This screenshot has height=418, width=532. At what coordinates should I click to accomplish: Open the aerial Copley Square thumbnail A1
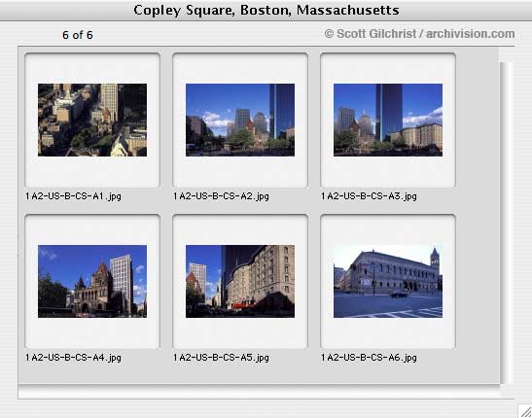click(92, 120)
